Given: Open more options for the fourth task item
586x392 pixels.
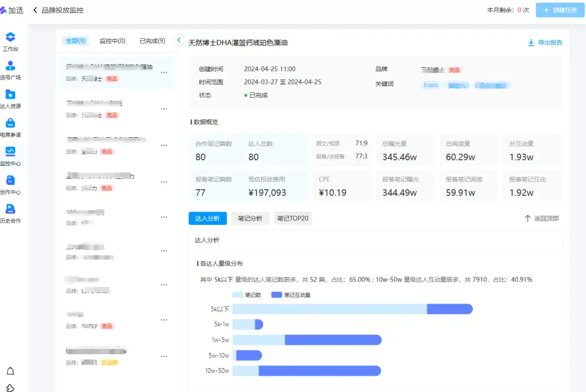Looking at the screenshot, I should (164, 182).
